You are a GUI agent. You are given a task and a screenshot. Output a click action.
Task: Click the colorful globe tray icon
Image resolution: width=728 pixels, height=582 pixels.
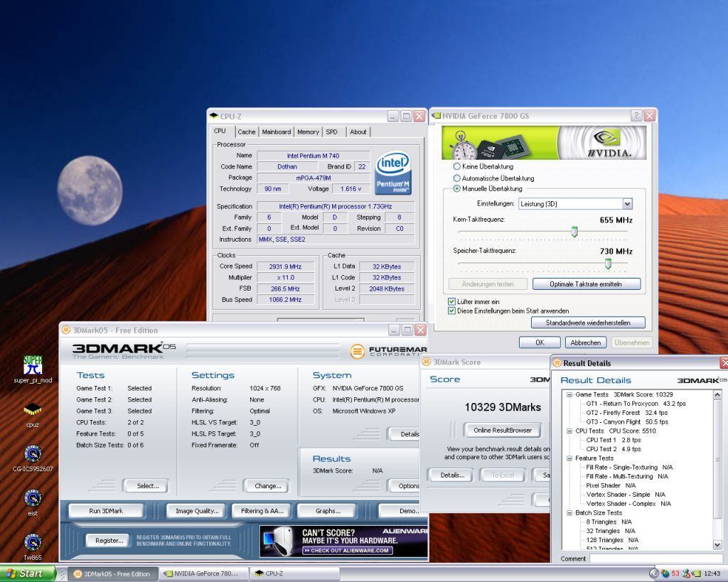click(x=665, y=573)
